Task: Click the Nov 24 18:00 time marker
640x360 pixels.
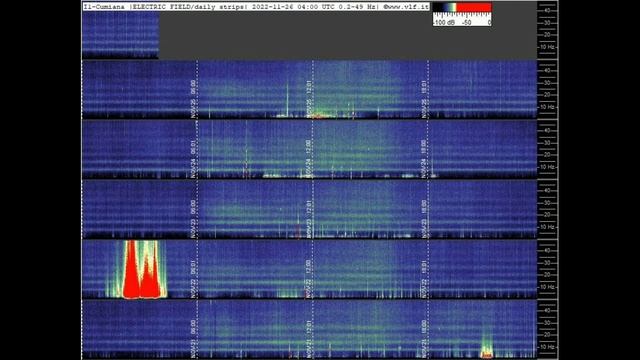Action: tap(424, 159)
